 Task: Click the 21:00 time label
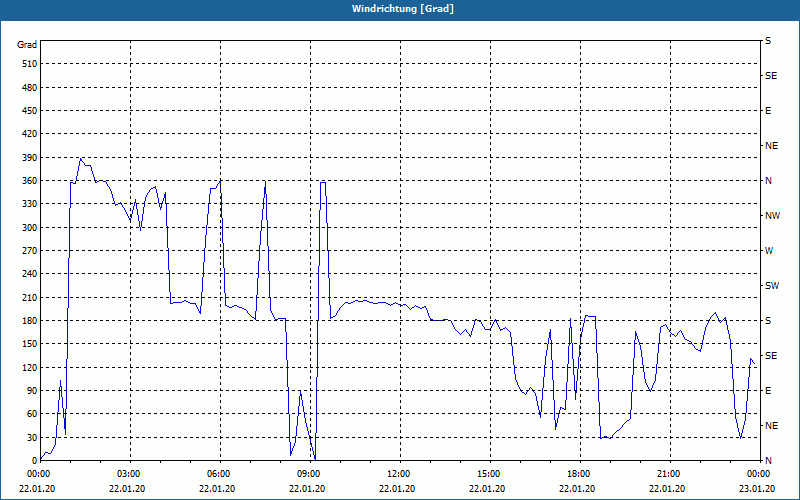pos(667,474)
